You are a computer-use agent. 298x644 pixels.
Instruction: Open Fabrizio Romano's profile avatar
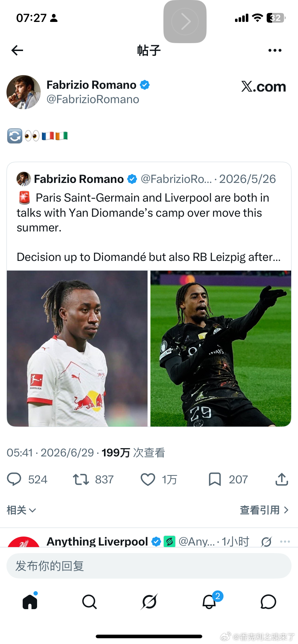coord(24,92)
